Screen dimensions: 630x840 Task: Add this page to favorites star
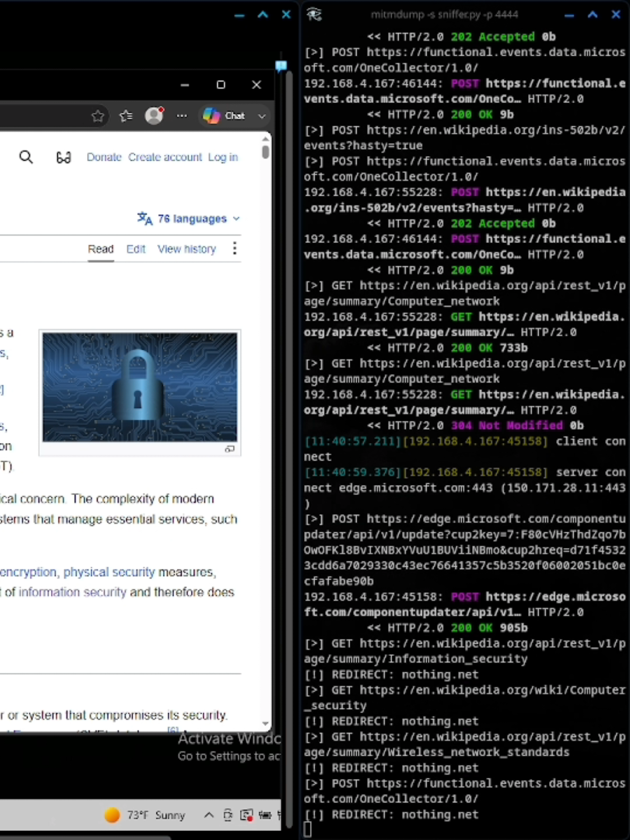[98, 116]
